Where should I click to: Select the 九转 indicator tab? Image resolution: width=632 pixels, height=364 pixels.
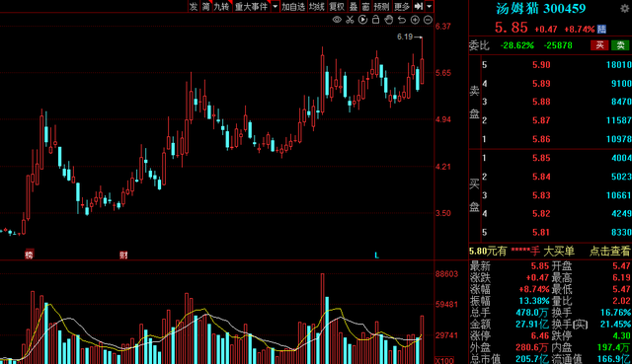click(221, 6)
